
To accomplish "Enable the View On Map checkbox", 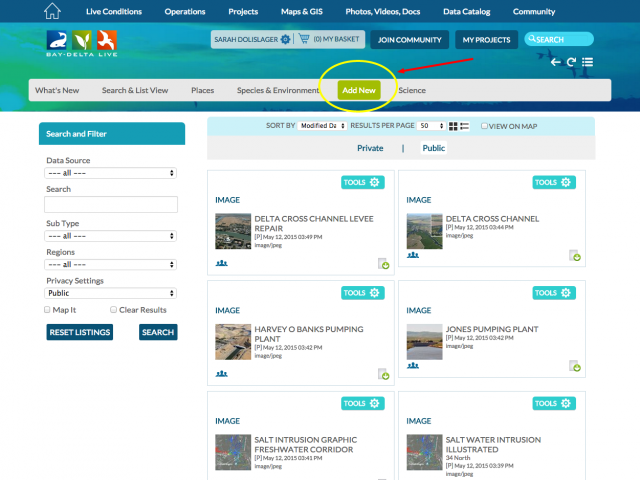I will (x=485, y=126).
